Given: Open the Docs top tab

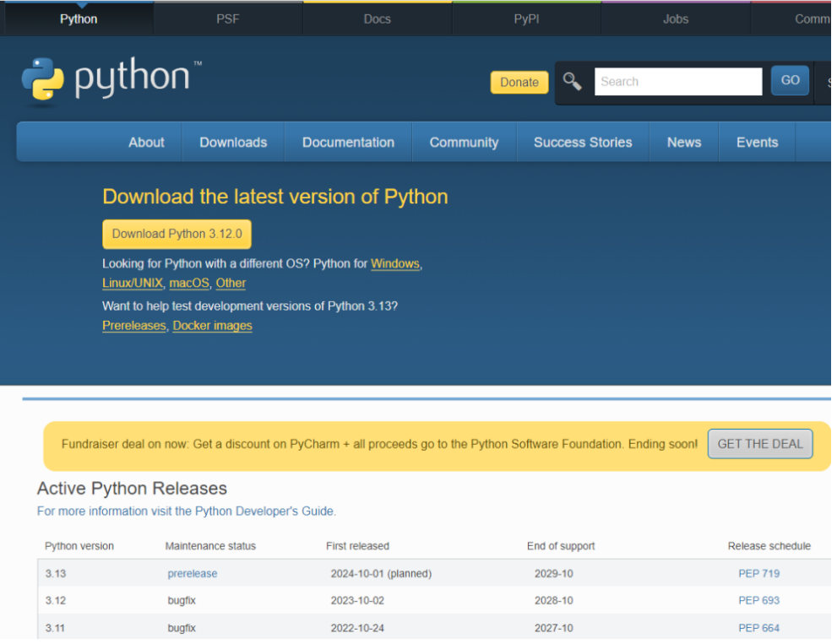Looking at the screenshot, I should pos(378,19).
